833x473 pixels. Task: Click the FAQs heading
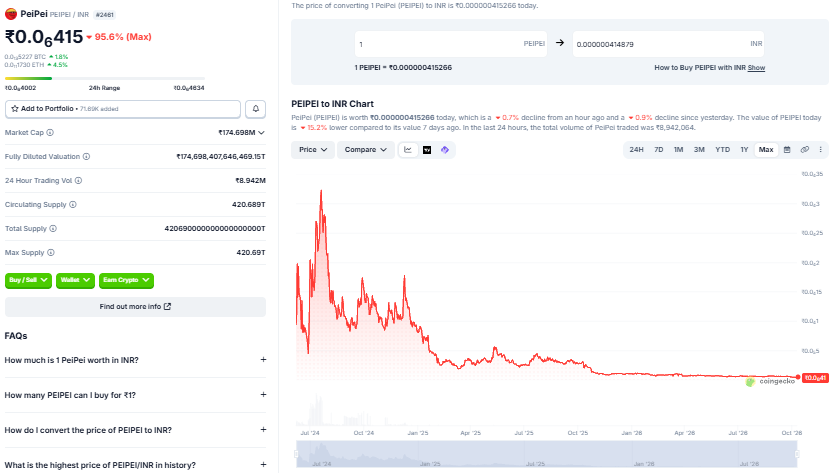pyautogui.click(x=16, y=336)
